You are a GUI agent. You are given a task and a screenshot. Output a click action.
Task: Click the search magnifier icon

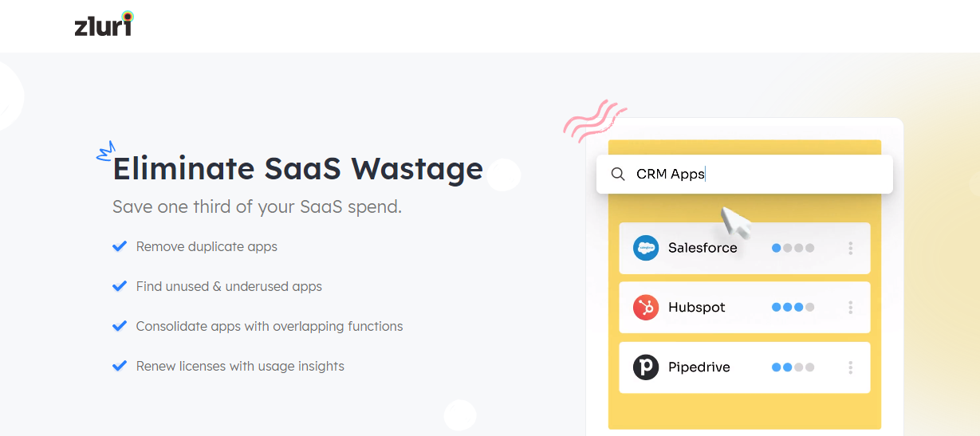(617, 174)
